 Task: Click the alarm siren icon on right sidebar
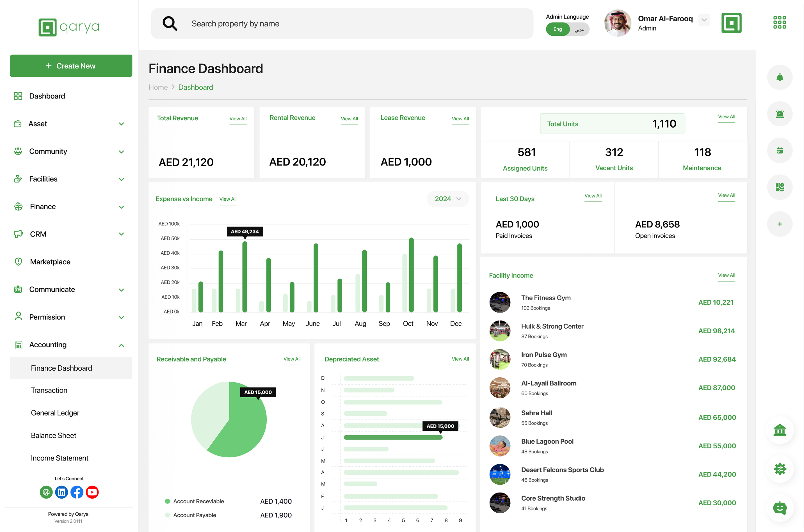(780, 114)
